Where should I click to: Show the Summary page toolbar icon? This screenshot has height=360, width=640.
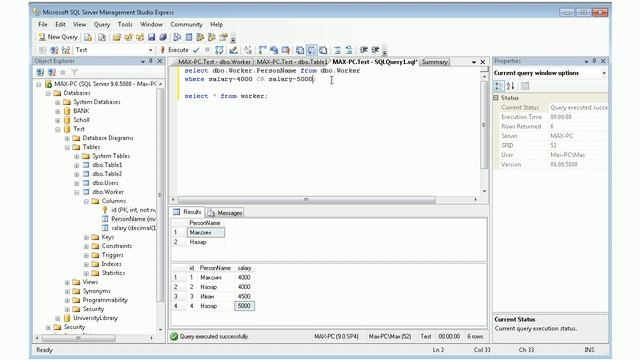(189, 37)
